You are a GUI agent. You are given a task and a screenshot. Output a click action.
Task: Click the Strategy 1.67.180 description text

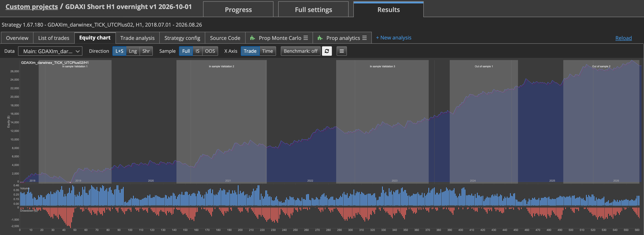coord(102,25)
